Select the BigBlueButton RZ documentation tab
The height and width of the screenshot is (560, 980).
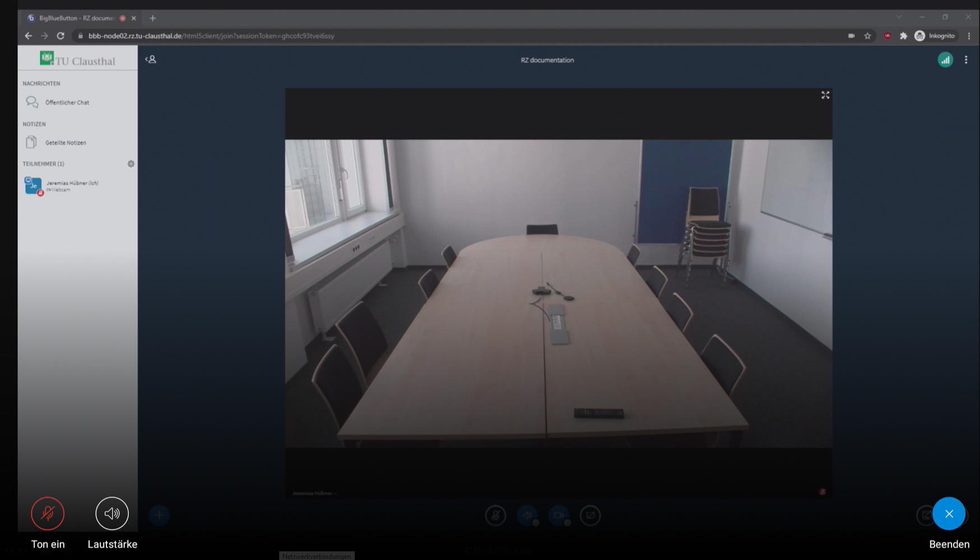[x=77, y=18]
